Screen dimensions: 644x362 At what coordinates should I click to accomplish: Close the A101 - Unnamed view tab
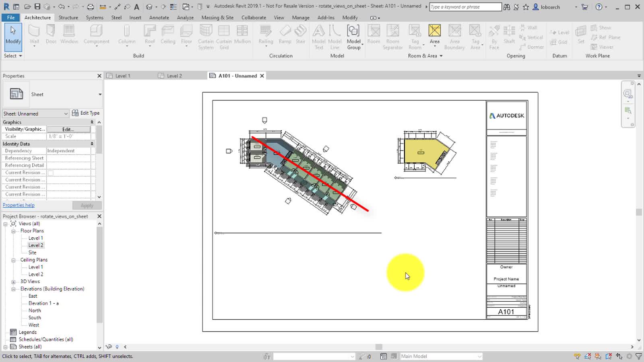point(262,76)
